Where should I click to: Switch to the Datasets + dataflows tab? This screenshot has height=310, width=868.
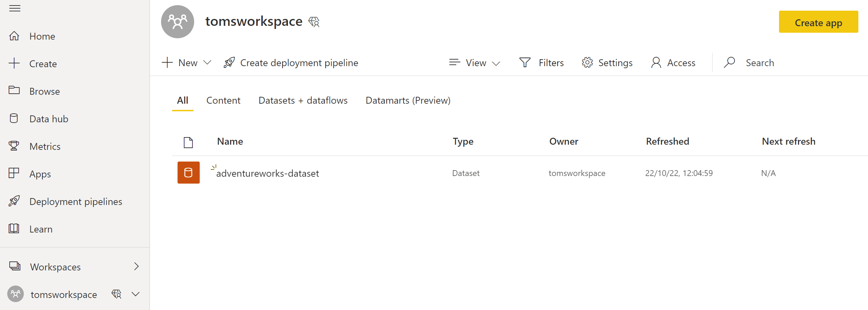[x=303, y=100]
